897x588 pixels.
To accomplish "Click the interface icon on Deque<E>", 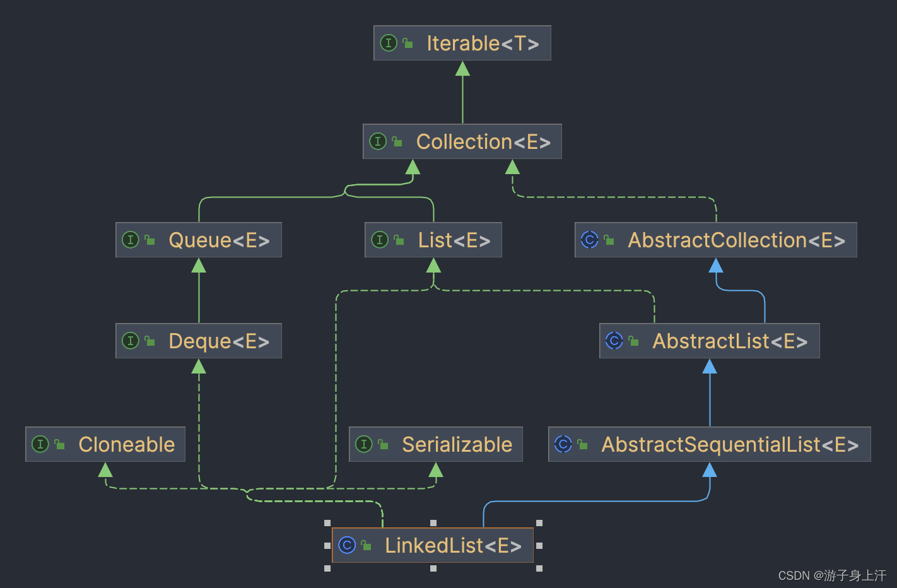I will pyautogui.click(x=131, y=341).
